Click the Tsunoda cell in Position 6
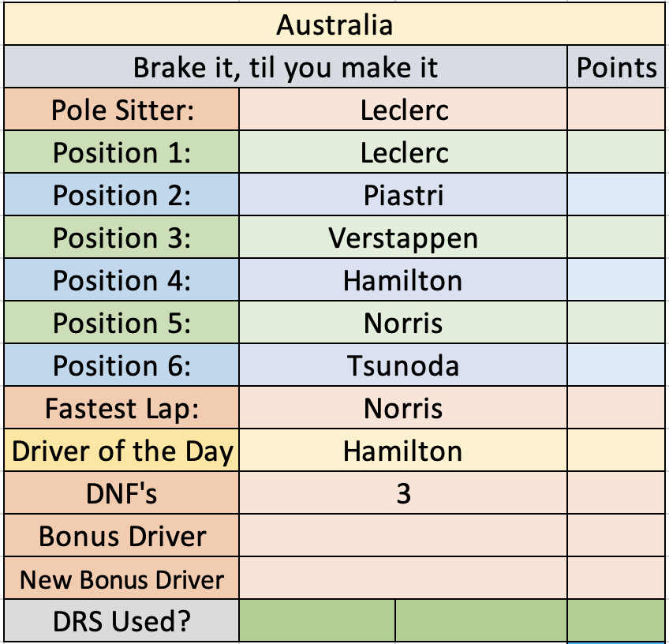Screen dimensions: 669x644 point(403,365)
